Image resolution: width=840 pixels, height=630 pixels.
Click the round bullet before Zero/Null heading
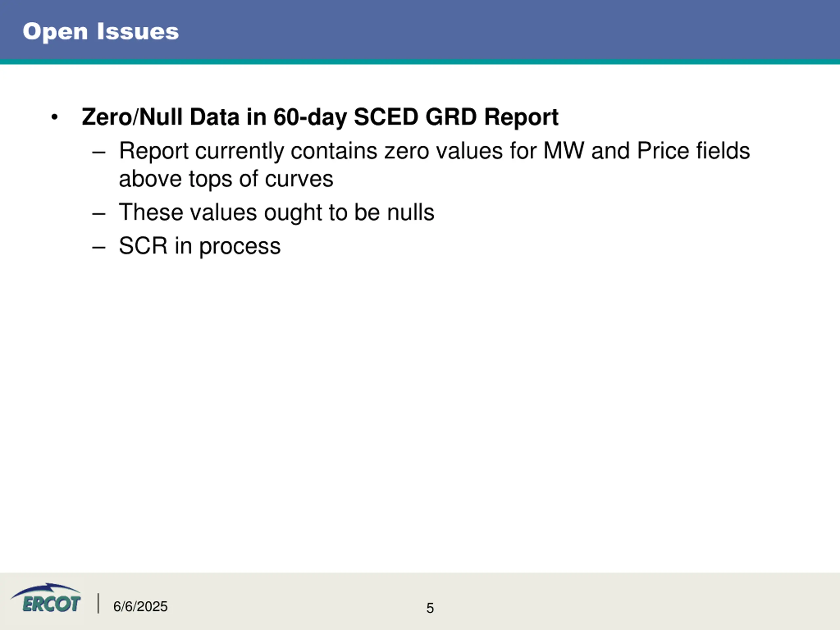(55, 118)
